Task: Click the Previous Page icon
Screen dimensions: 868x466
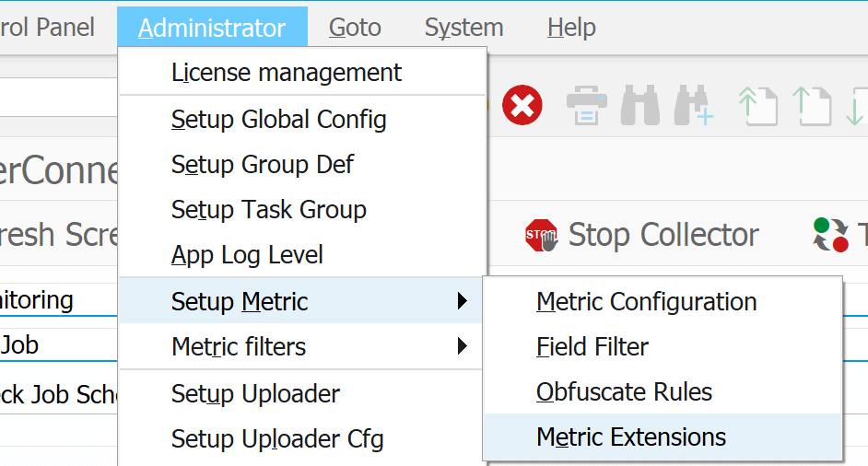Action: [x=812, y=106]
